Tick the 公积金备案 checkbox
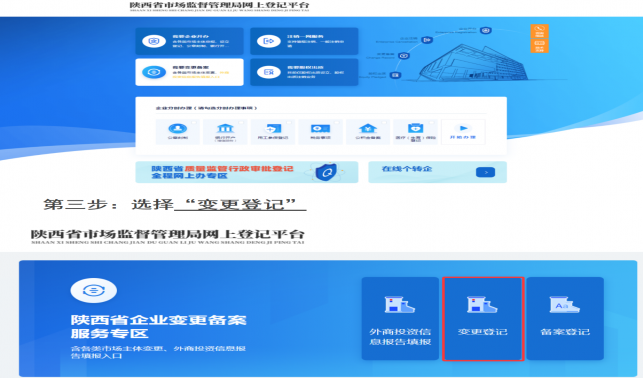Image resolution: width=643 pixels, height=378 pixels. pos(384,122)
